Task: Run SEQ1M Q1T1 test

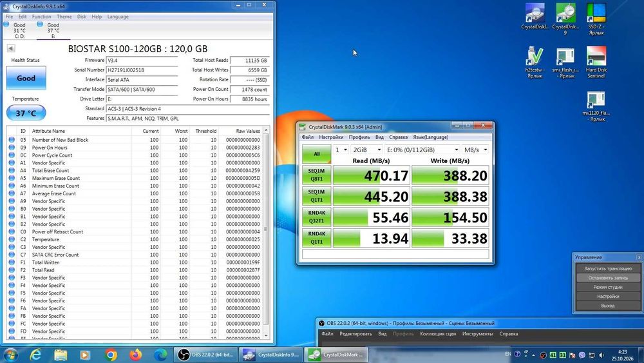Action: [317, 195]
